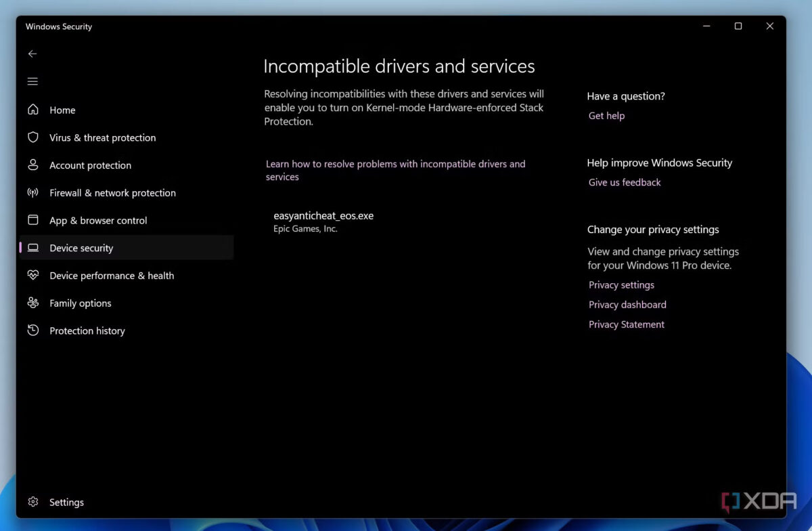Image resolution: width=812 pixels, height=531 pixels.
Task: Open Privacy dashboard link
Action: pos(627,305)
